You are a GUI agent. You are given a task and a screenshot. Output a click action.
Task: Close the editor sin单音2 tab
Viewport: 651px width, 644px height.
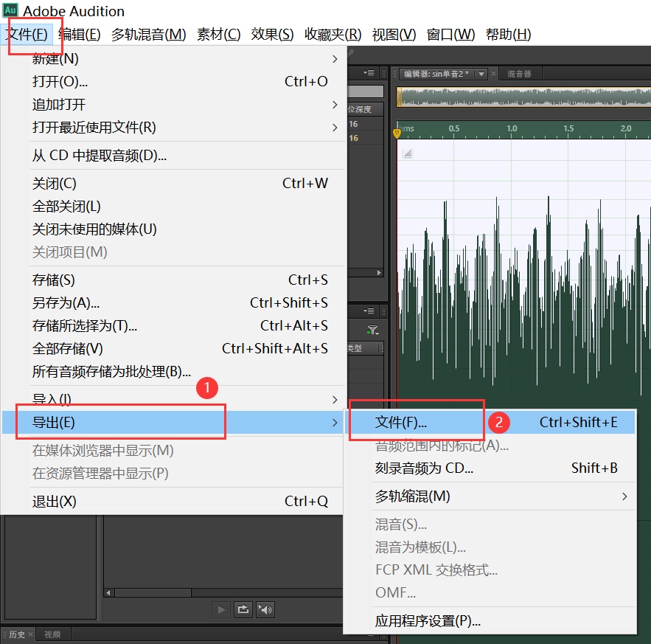494,74
